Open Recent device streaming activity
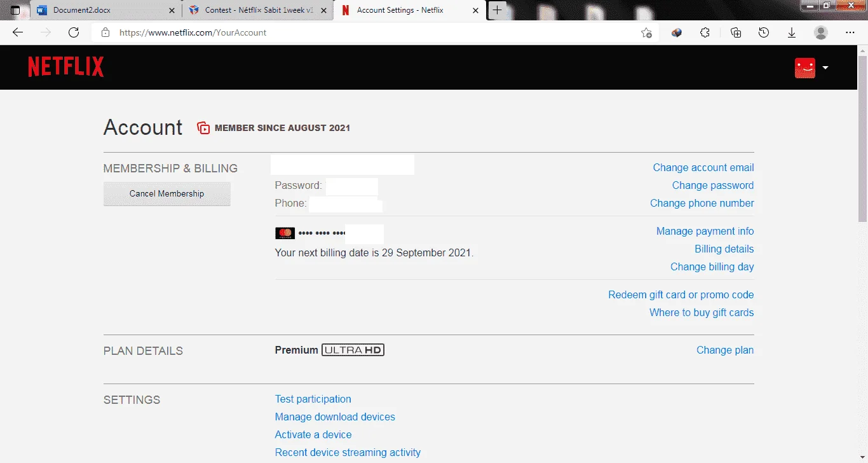This screenshot has height=463, width=868. point(348,453)
